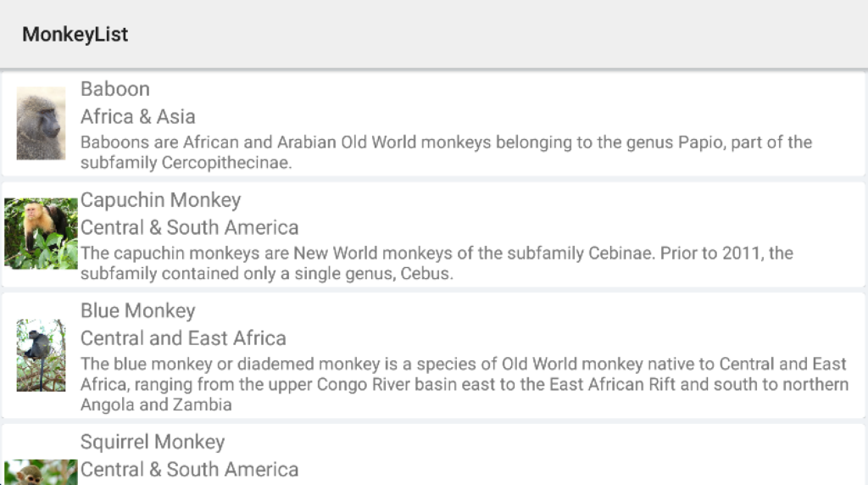Screen dimensions: 868x485
Task: Open the Capuchin Monkey photo thumbnail
Action: [41, 233]
